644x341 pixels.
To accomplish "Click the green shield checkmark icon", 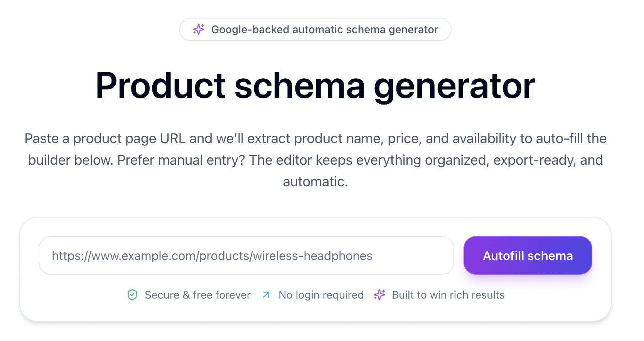I will pos(132,295).
